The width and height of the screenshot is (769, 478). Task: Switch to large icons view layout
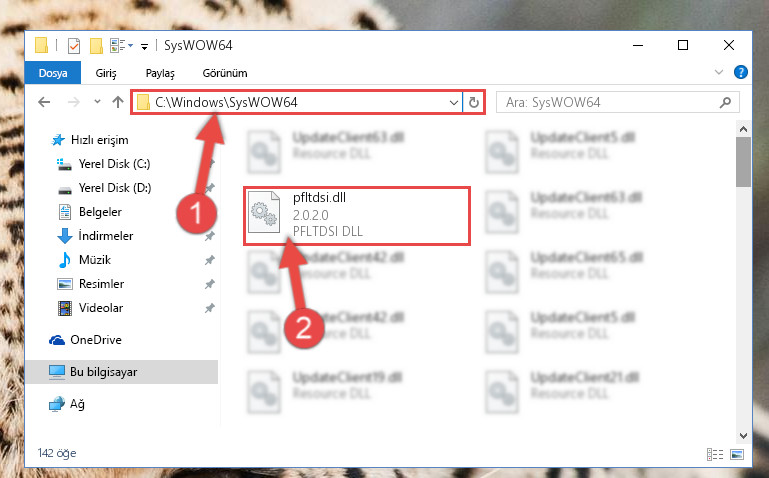coord(737,454)
